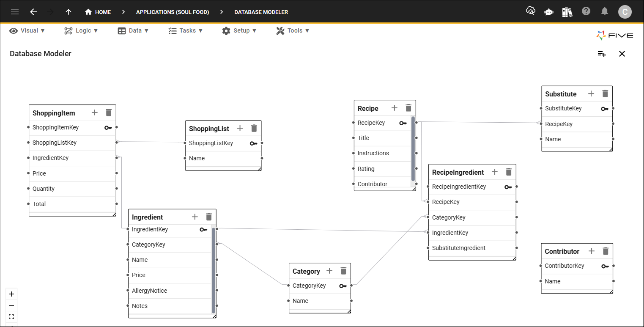Open the documentation library books icon
Screen dimensions: 644x327
click(567, 11)
